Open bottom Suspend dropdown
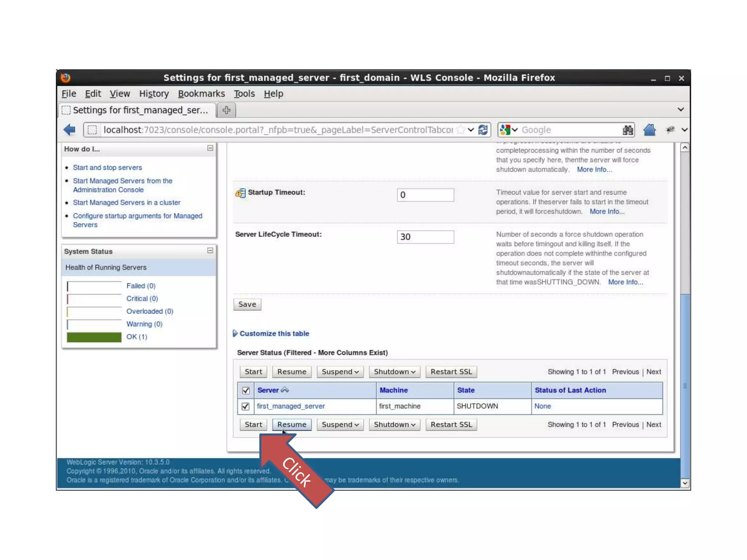The height and width of the screenshot is (560, 747). click(x=340, y=425)
